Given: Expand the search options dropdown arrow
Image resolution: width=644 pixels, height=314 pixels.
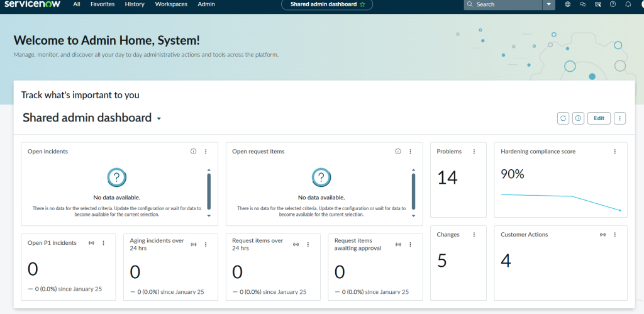Looking at the screenshot, I should tap(549, 4).
